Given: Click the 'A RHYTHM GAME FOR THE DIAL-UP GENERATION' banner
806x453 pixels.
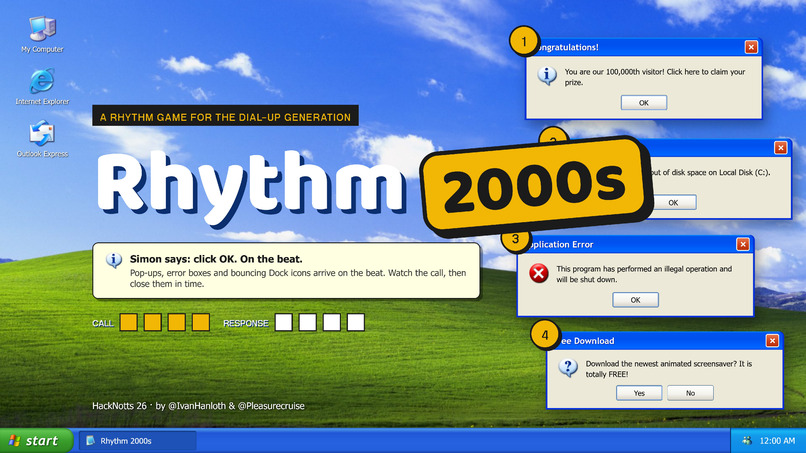Looking at the screenshot, I should point(225,116).
